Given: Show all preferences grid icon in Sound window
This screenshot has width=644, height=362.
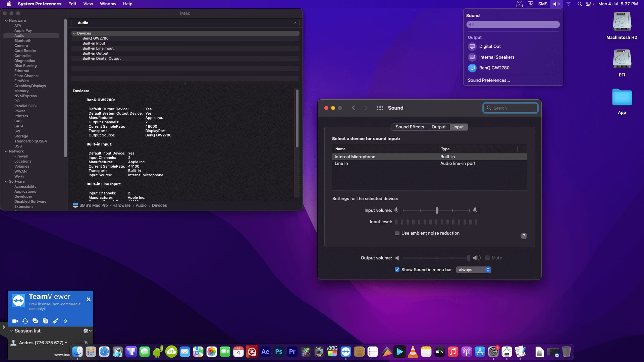Looking at the screenshot, I should click(x=380, y=108).
